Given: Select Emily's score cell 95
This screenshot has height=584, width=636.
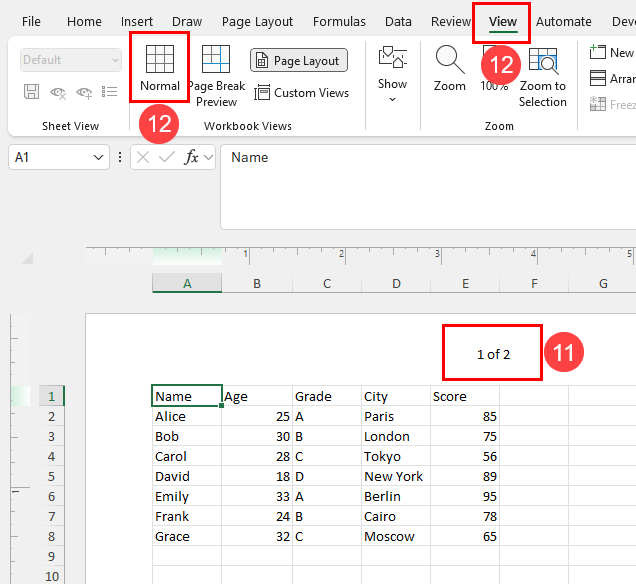Looking at the screenshot, I should pyautogui.click(x=465, y=496).
